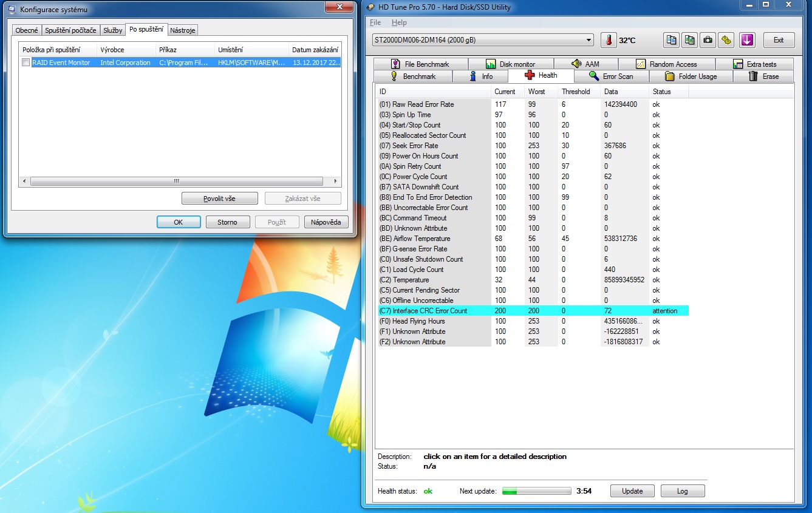
Task: Select the Power On Hours Count row
Action: [x=532, y=156]
